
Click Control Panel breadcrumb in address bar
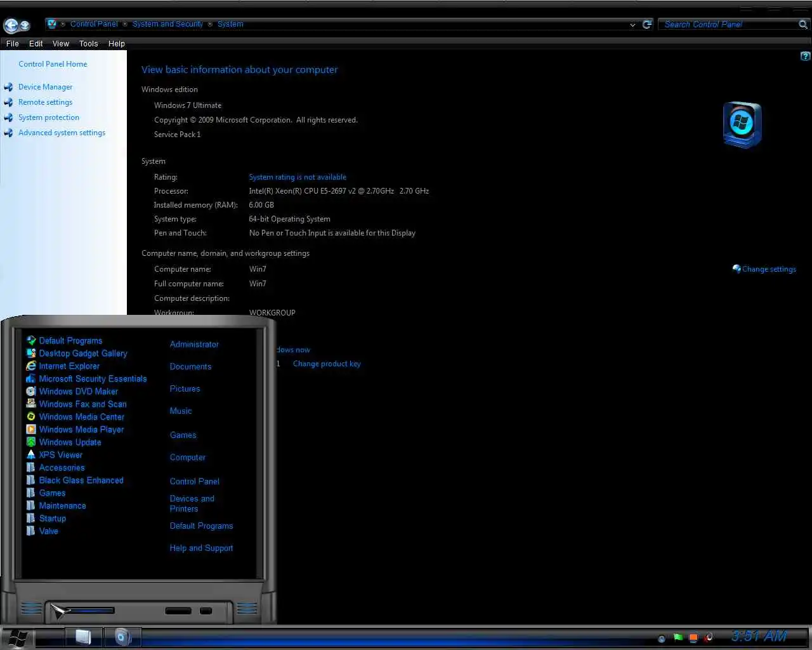coord(94,24)
